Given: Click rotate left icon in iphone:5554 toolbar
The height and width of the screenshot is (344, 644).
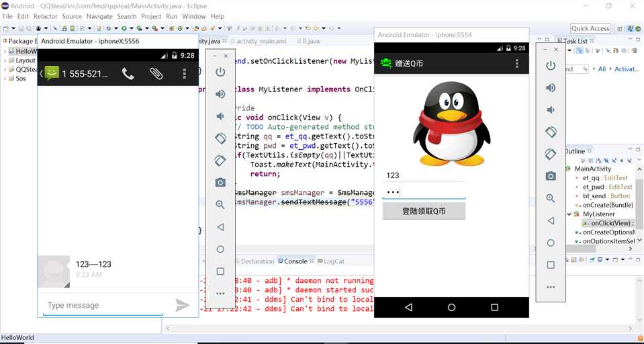Looking at the screenshot, I should point(551,132).
